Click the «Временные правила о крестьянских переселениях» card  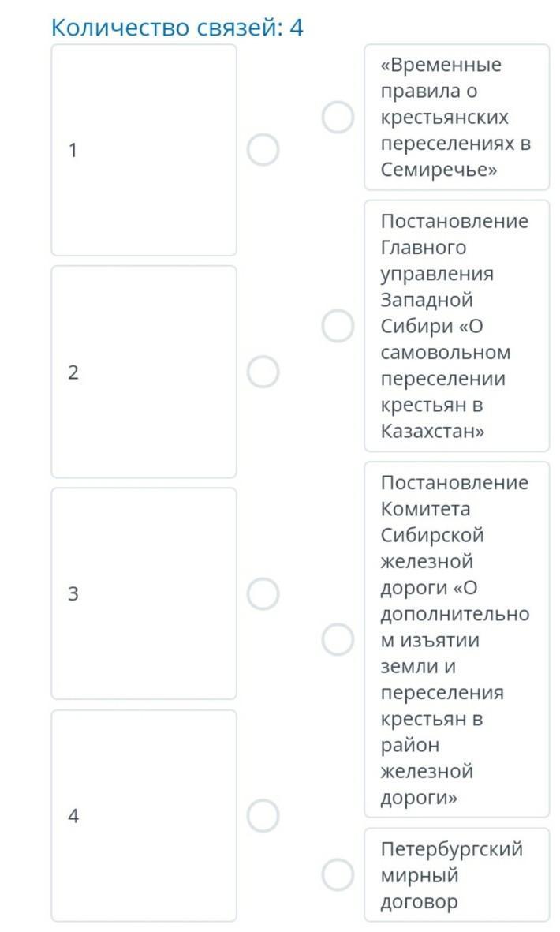pyautogui.click(x=456, y=118)
